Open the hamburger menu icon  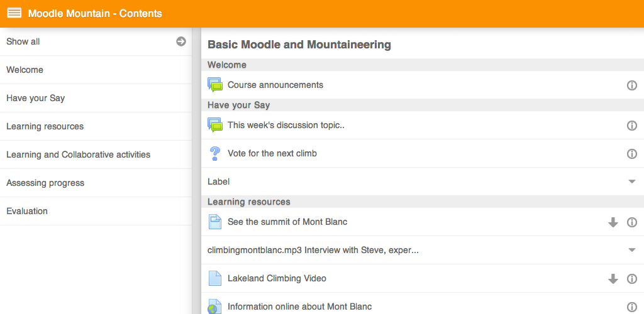click(14, 14)
